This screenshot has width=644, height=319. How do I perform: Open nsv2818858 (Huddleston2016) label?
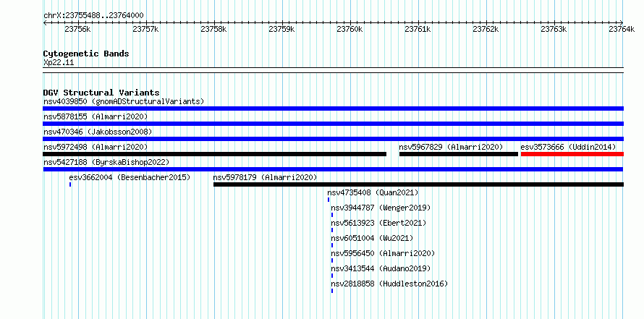(389, 284)
